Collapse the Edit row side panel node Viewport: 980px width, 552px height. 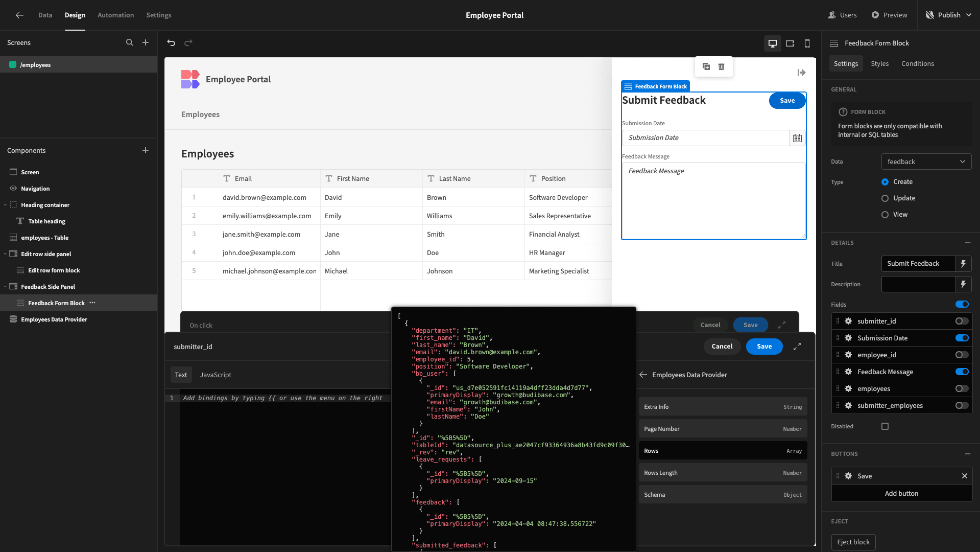point(5,254)
